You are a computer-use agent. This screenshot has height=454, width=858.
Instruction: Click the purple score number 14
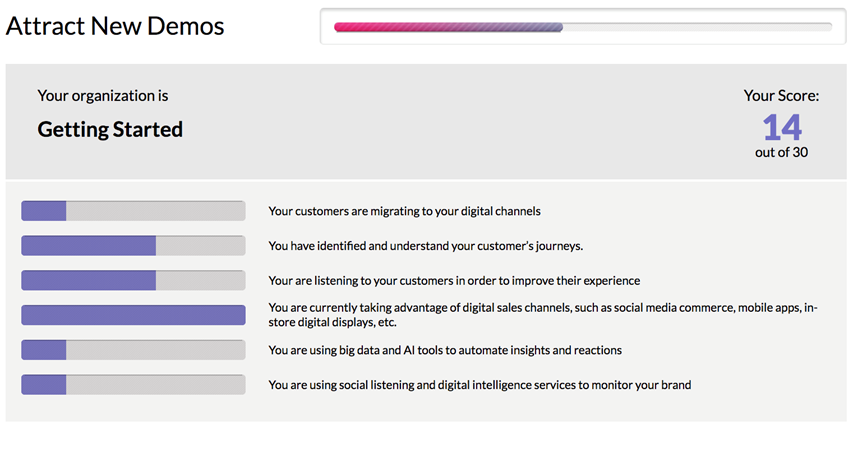point(782,127)
